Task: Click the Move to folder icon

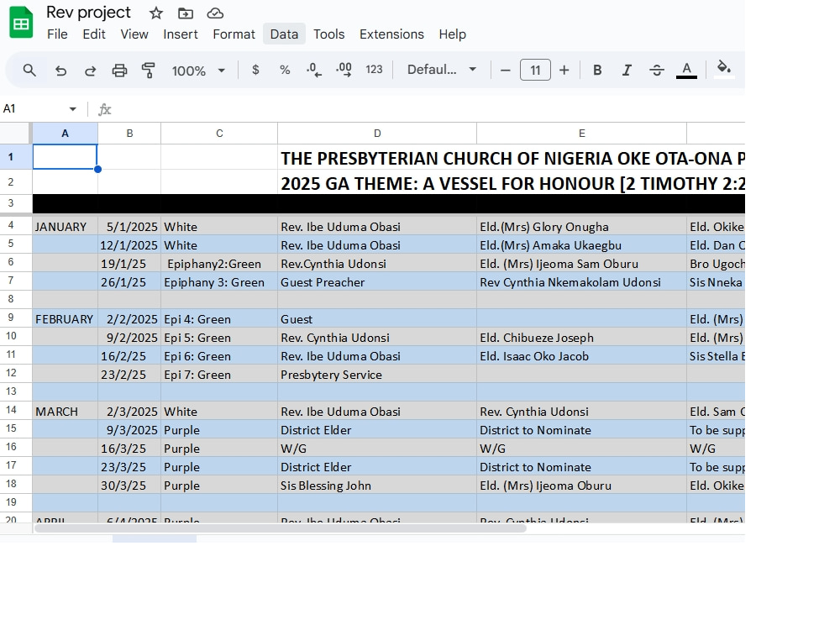Action: coord(186,13)
